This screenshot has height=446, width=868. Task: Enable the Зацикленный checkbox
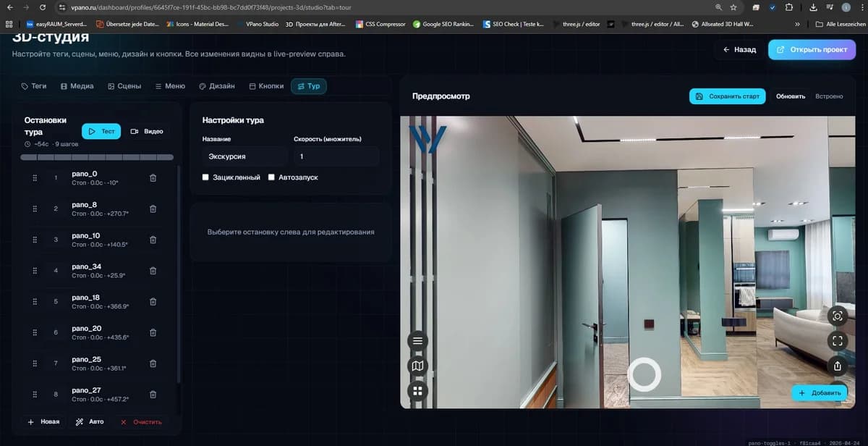206,177
